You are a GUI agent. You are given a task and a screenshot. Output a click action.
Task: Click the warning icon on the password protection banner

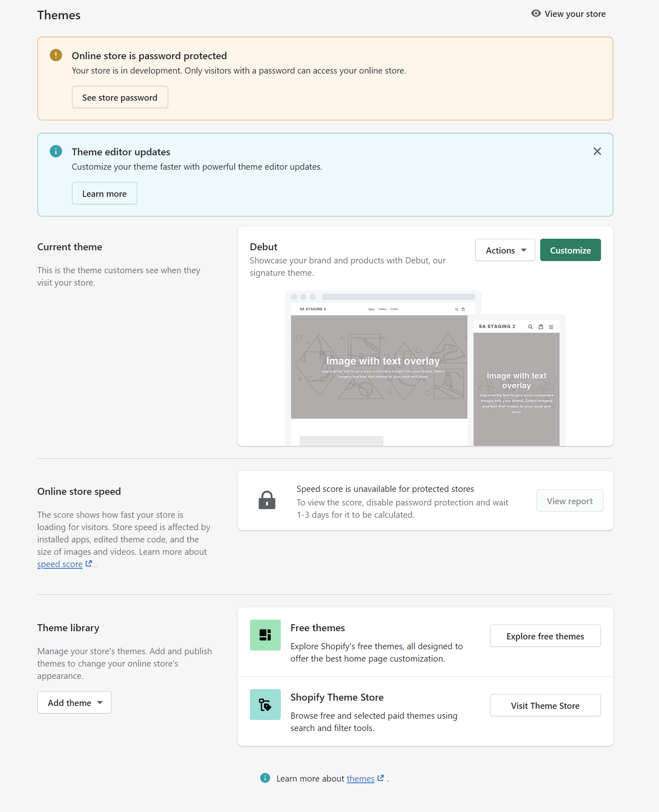point(55,55)
